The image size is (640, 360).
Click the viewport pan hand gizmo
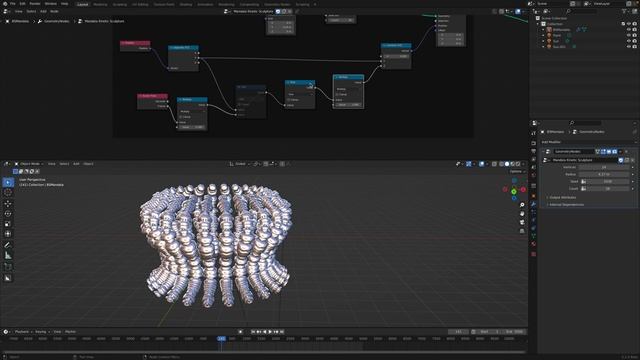[x=522, y=213]
